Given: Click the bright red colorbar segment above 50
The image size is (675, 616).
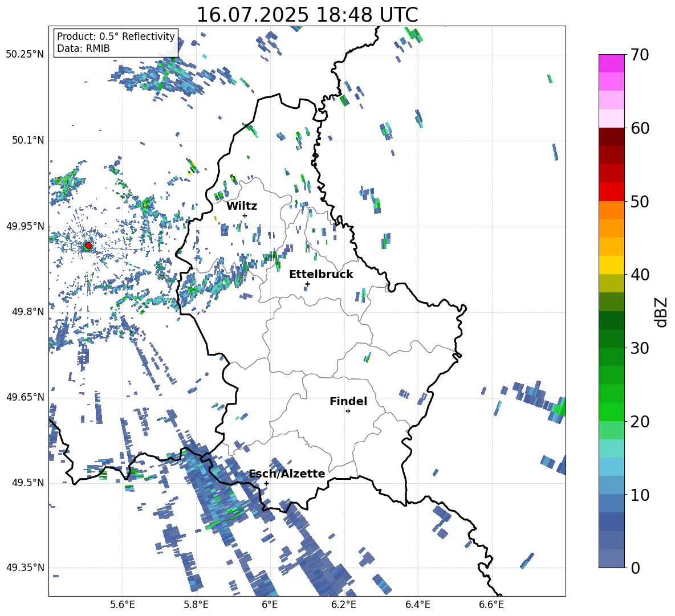Looking at the screenshot, I should tap(611, 192).
